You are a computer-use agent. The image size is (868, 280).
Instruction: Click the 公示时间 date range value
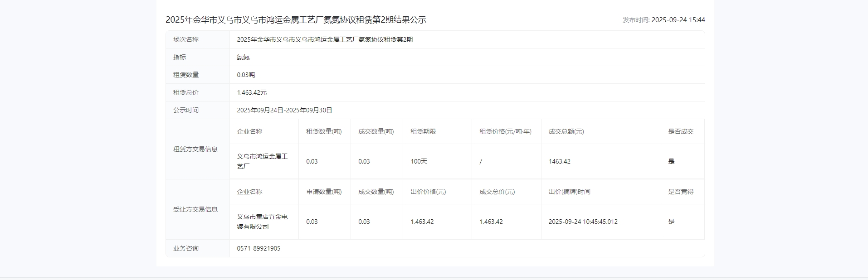pos(284,110)
